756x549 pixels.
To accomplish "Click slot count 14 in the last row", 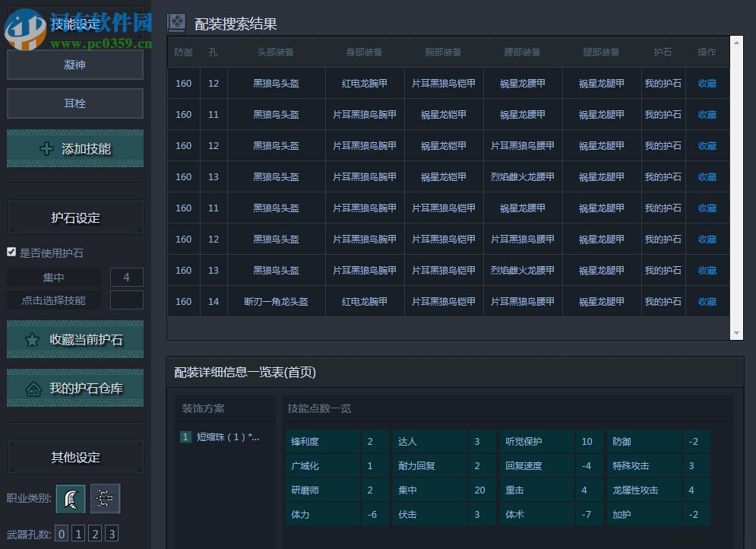I will [213, 301].
